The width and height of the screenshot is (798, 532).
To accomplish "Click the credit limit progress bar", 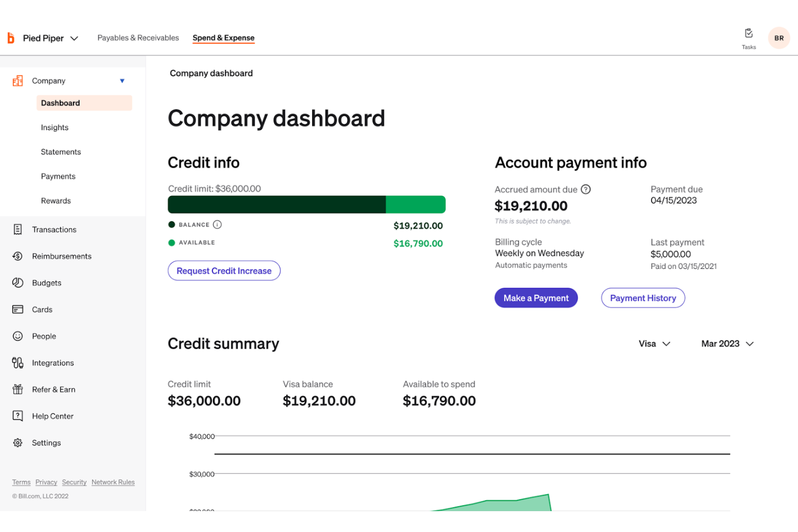I will tap(306, 204).
